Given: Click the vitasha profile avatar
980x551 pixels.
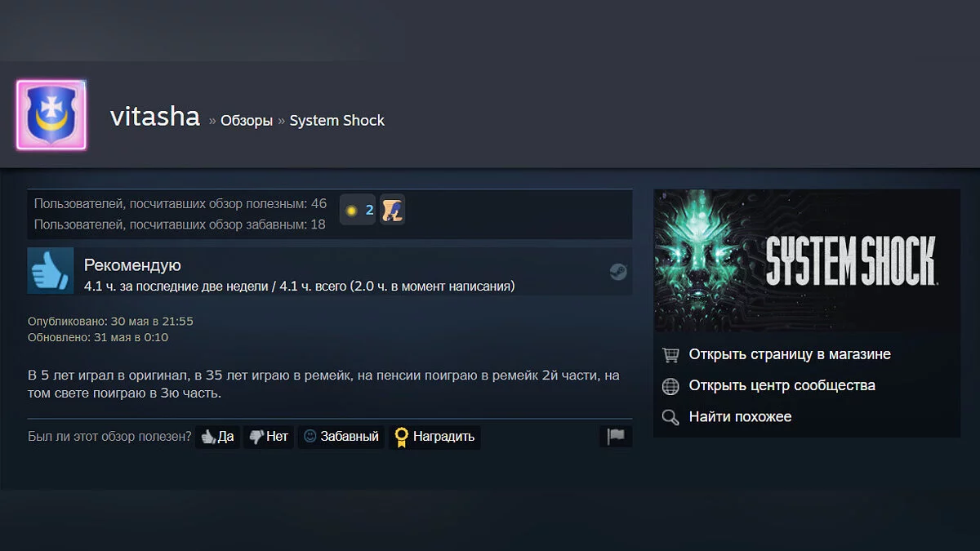Looking at the screenshot, I should (x=51, y=115).
